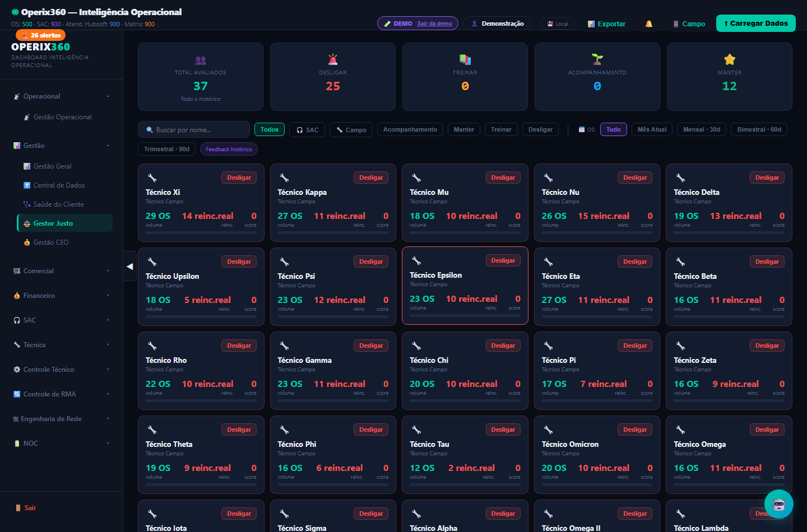This screenshot has height=532, width=807.
Task: Open the chatbot assistant bubble
Action: click(779, 504)
